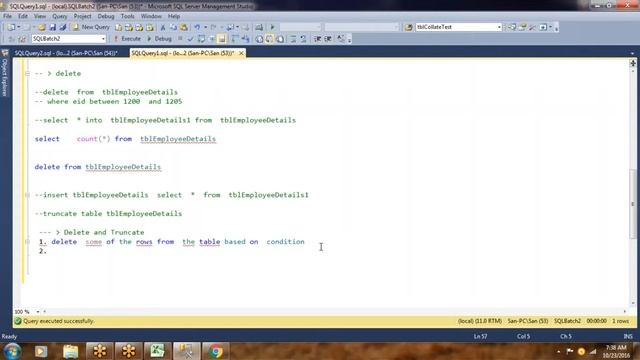This screenshot has width=640, height=360.
Task: Click the Parse checkmark icon
Action: pyautogui.click(x=190, y=39)
